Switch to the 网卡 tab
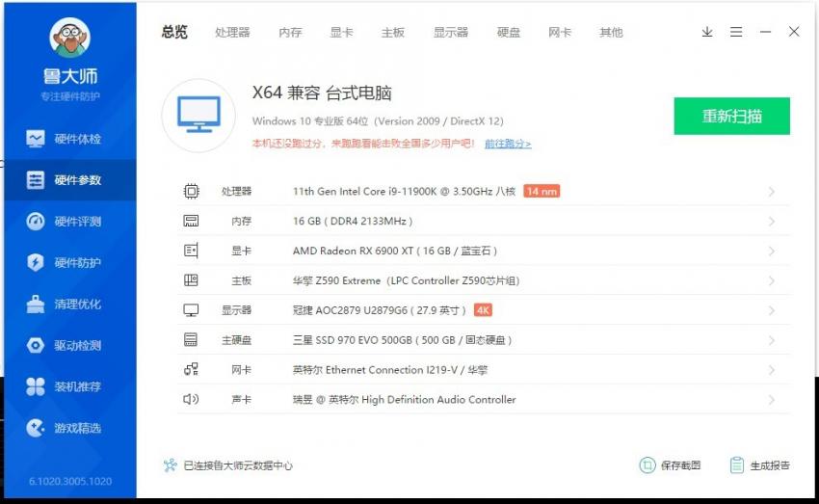The width and height of the screenshot is (819, 504). tap(560, 33)
